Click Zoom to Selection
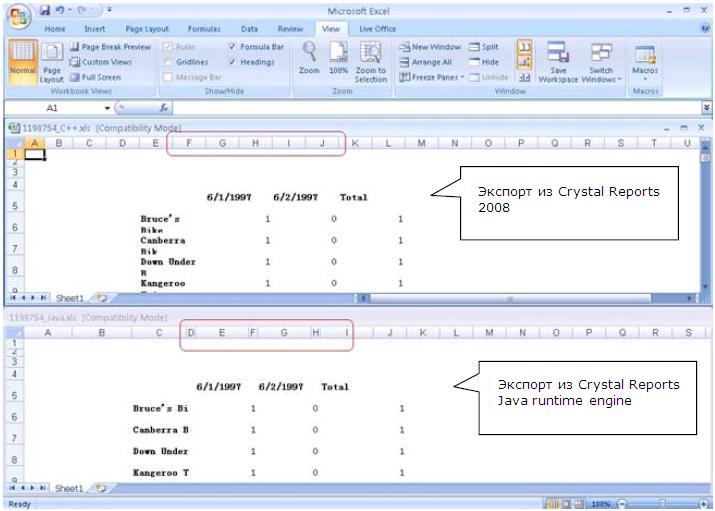Screen dimensions: 715x511 point(371,62)
